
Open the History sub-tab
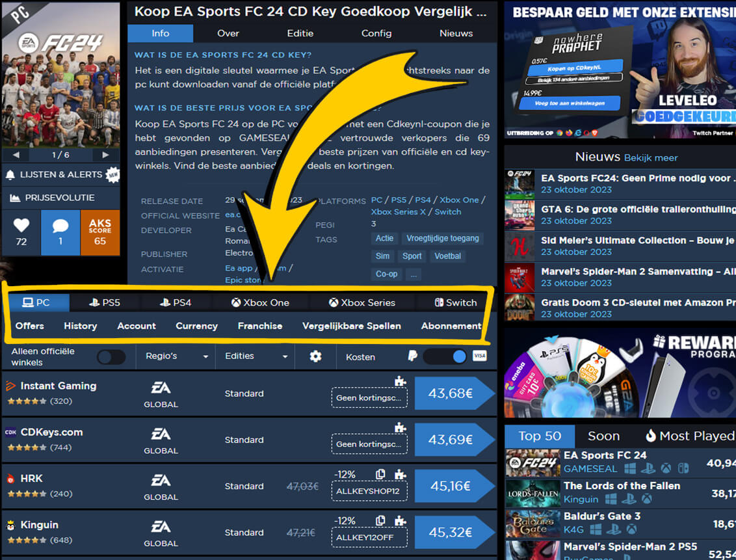point(80,326)
